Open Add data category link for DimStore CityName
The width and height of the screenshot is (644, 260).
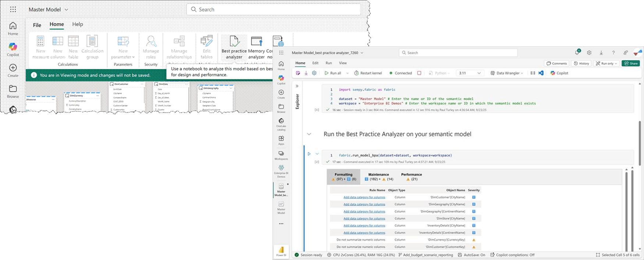click(x=364, y=218)
